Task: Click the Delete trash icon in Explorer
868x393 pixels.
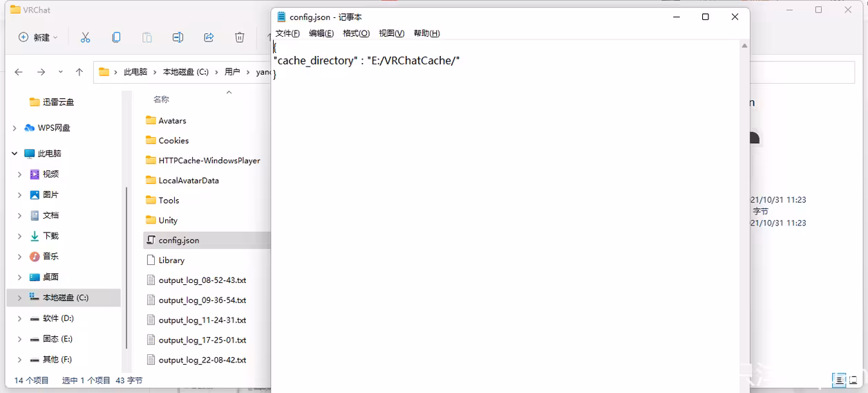Action: click(x=239, y=37)
